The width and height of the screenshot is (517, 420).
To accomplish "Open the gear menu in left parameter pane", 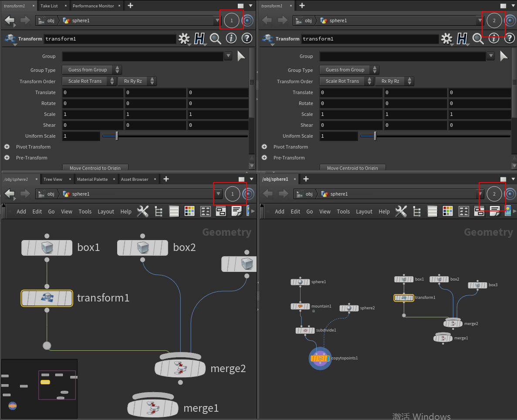I will [184, 39].
